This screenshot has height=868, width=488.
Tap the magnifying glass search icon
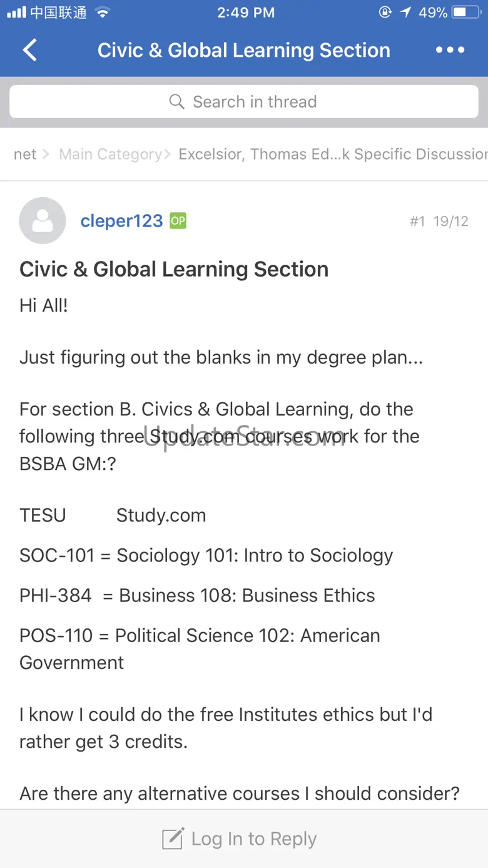pos(177,102)
